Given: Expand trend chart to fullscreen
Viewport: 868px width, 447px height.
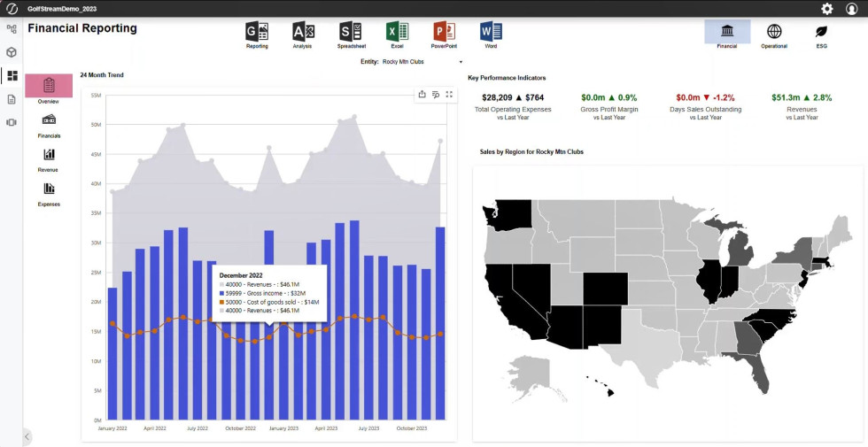Looking at the screenshot, I should pyautogui.click(x=449, y=95).
